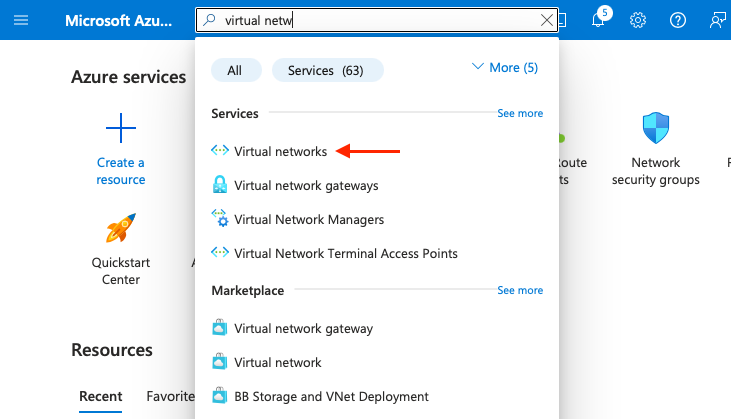
Task: Open Network security groups shield icon
Action: tap(655, 128)
